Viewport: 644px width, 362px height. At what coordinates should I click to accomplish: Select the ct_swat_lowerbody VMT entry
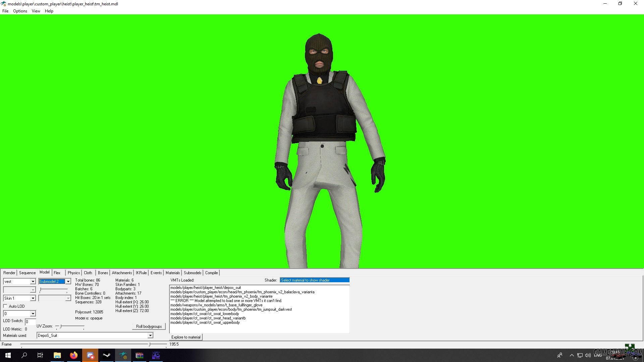[205, 314]
